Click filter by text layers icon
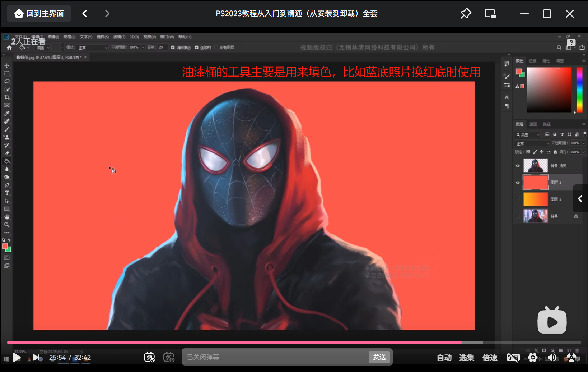 pyautogui.click(x=562, y=134)
